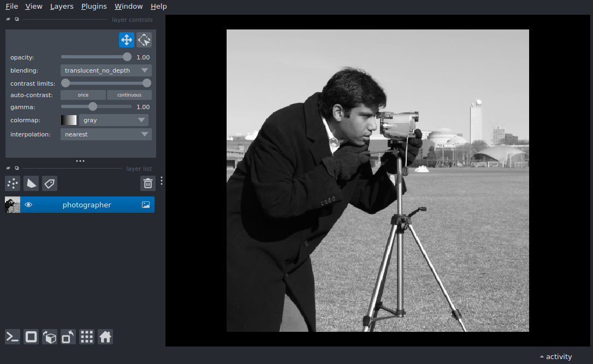Delete the selected layer with the trash icon

click(x=148, y=183)
